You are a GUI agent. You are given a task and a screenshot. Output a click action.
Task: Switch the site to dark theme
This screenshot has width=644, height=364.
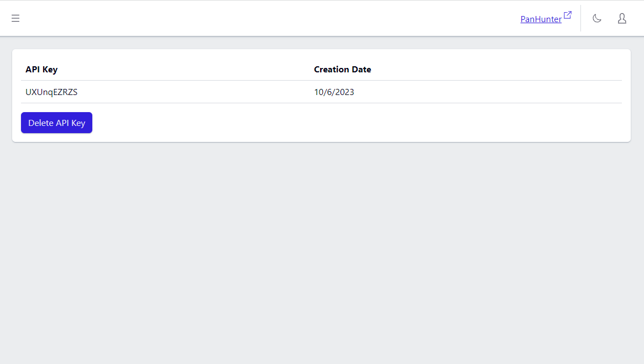597,18
